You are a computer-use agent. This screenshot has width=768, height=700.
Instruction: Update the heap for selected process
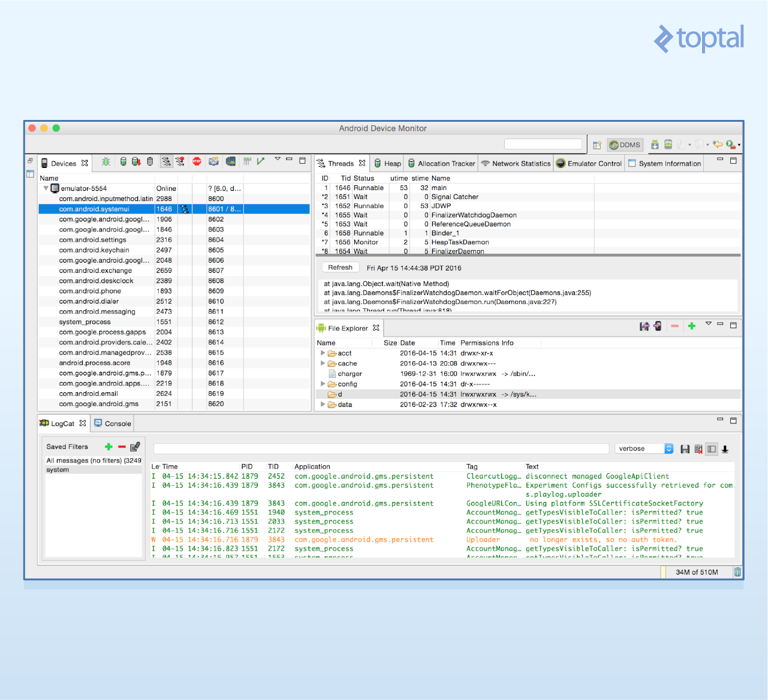click(123, 162)
